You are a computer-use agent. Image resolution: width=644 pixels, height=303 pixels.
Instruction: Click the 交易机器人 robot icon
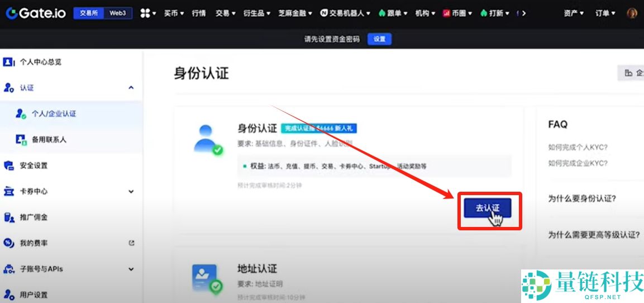point(325,13)
